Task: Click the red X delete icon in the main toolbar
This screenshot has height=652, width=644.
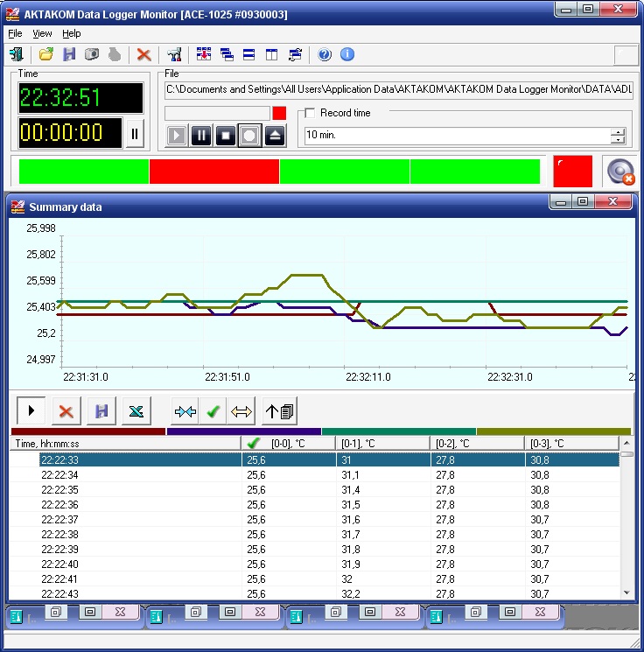Action: coord(144,55)
